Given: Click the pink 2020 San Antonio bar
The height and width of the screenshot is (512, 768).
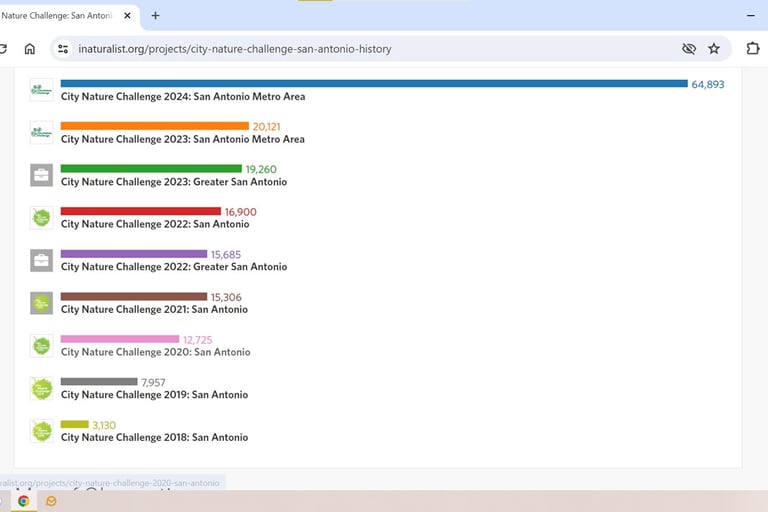Looking at the screenshot, I should pos(120,339).
